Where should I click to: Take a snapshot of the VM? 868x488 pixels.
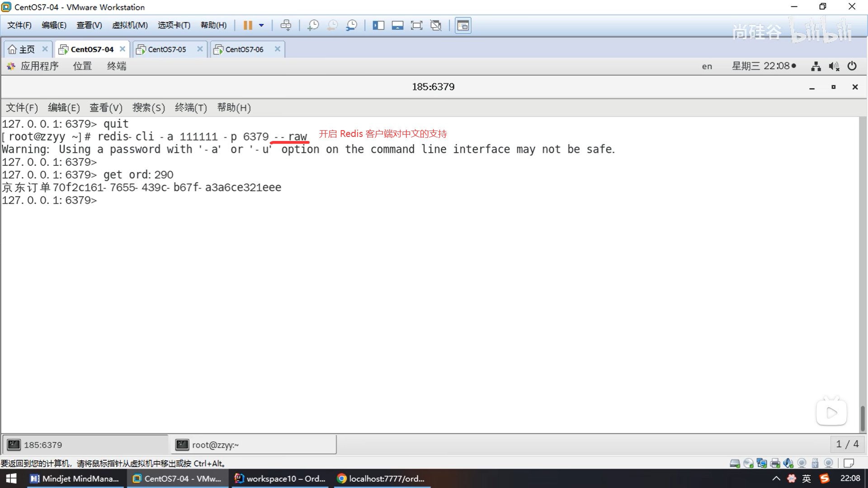click(x=313, y=25)
